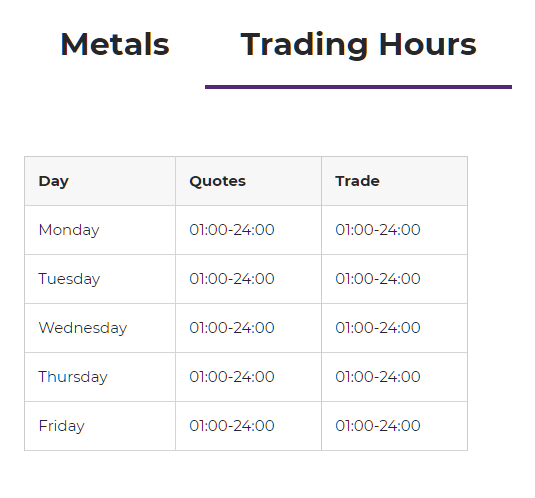This screenshot has height=498, width=535.
Task: Click Friday's Quotes hours cell
Action: 248,426
